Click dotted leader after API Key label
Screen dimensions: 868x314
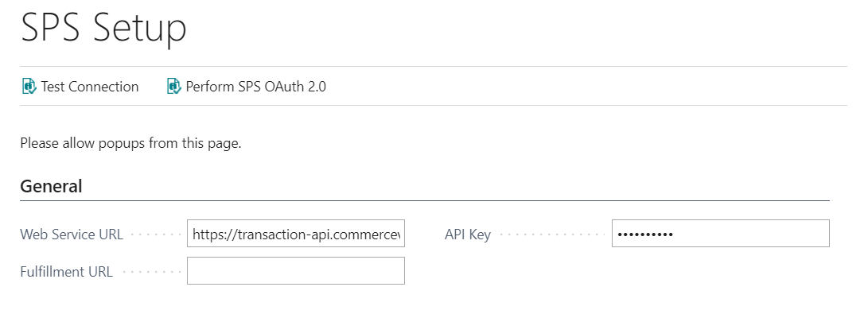click(551, 235)
